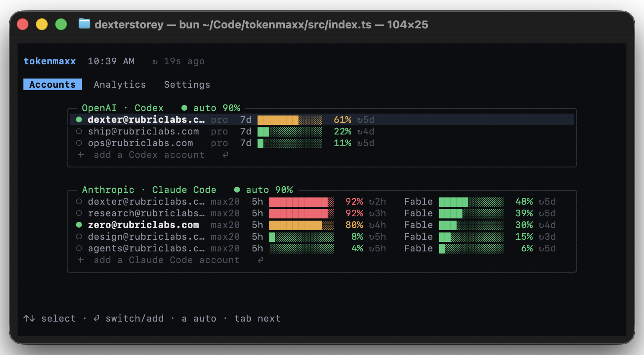Switch to the Analytics tab

point(120,84)
